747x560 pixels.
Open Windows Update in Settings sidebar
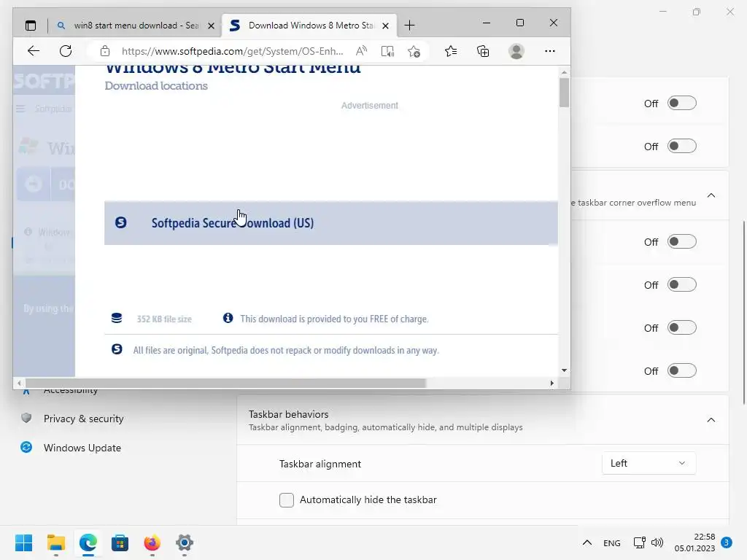tap(82, 448)
